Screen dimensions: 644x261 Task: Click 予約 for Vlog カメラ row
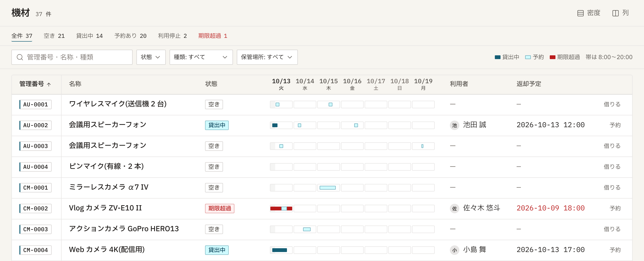tap(615, 208)
